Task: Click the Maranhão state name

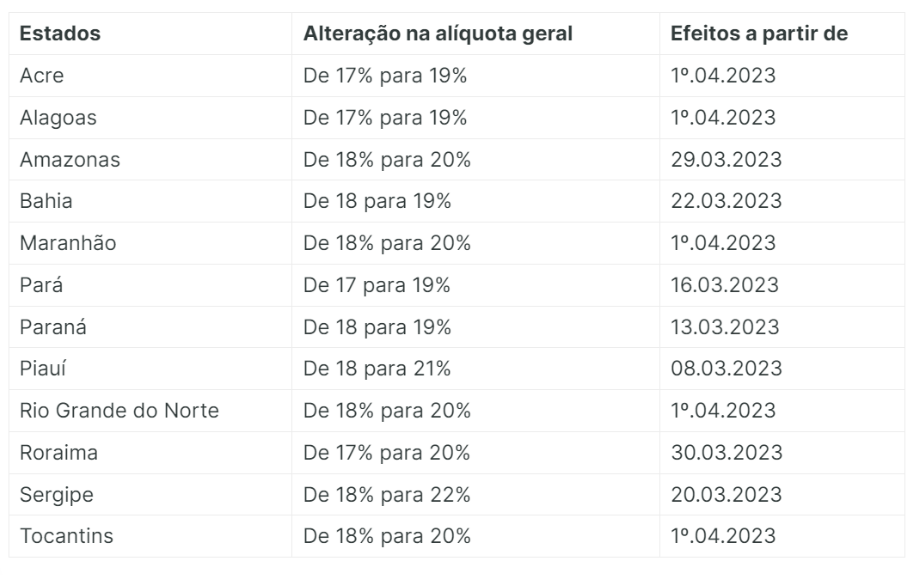Action: click(x=68, y=243)
